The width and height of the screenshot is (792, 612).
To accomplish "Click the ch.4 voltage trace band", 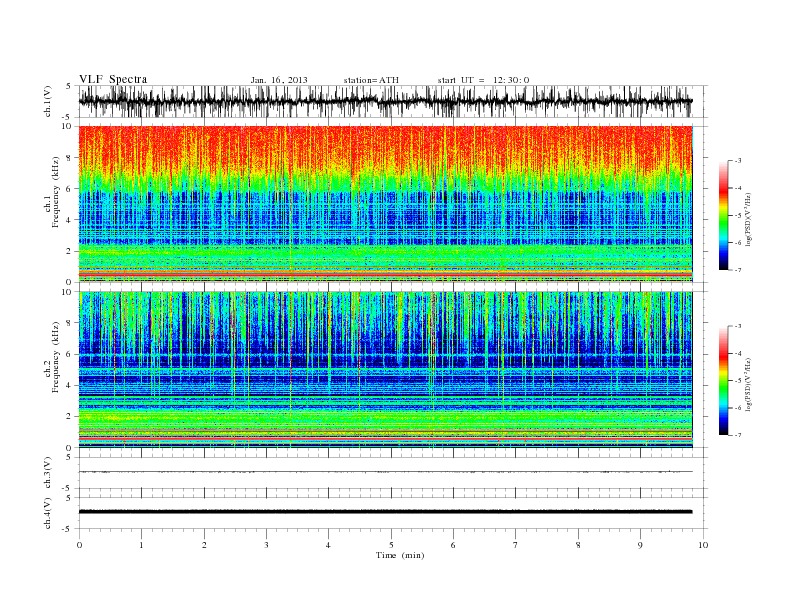I will [x=385, y=512].
